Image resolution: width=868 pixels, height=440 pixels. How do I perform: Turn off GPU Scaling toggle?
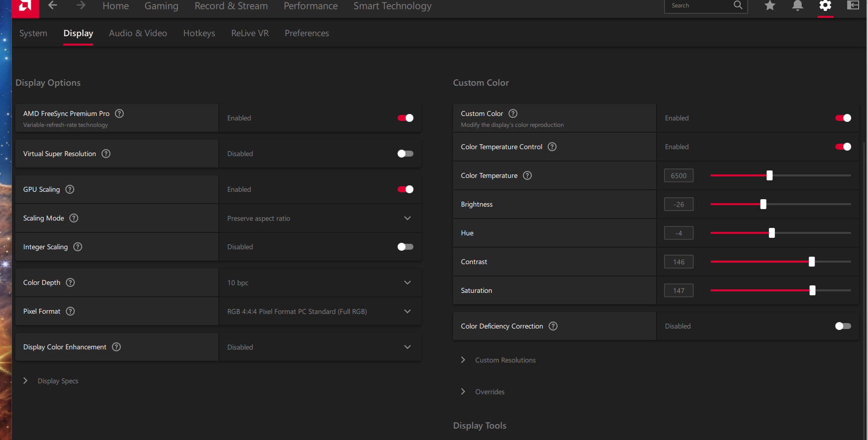coord(406,189)
